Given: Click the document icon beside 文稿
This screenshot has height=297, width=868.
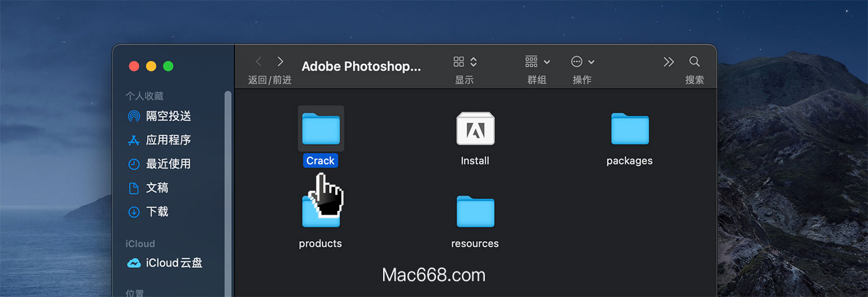Looking at the screenshot, I should pyautogui.click(x=133, y=188).
